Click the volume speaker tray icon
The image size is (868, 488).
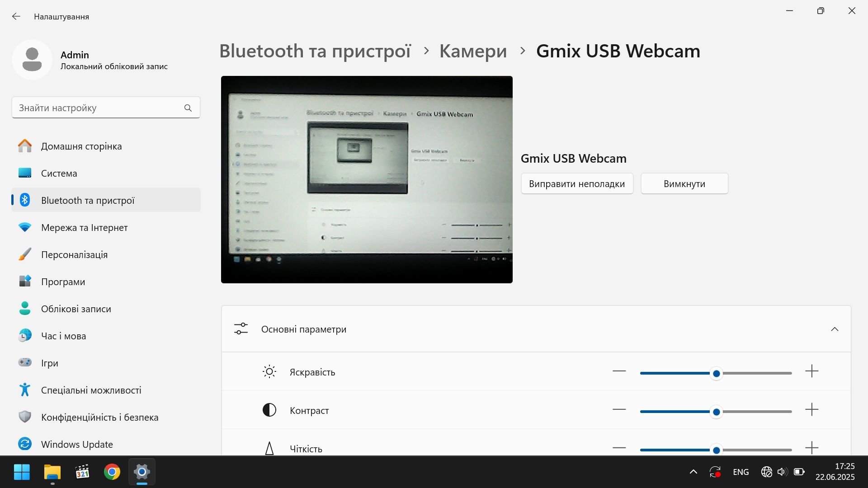click(x=783, y=472)
